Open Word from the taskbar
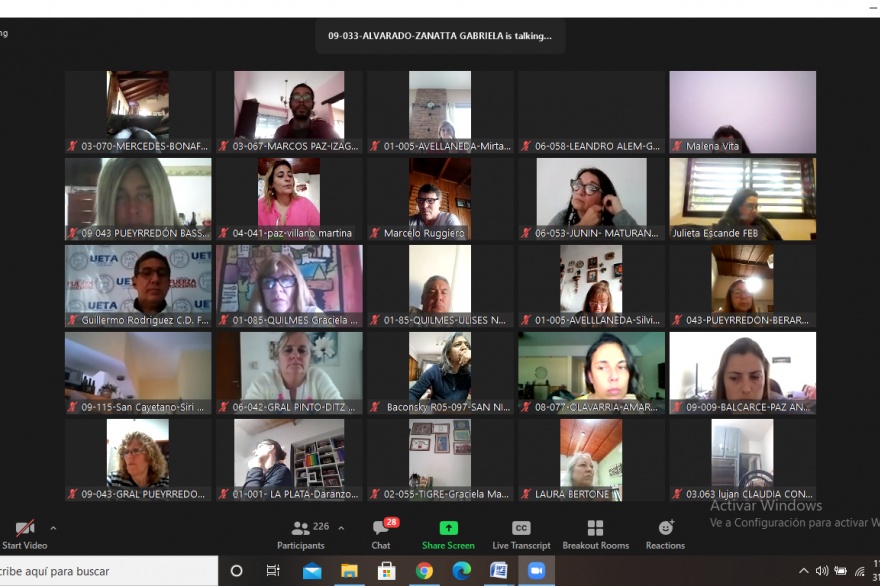This screenshot has width=880, height=586. click(498, 571)
